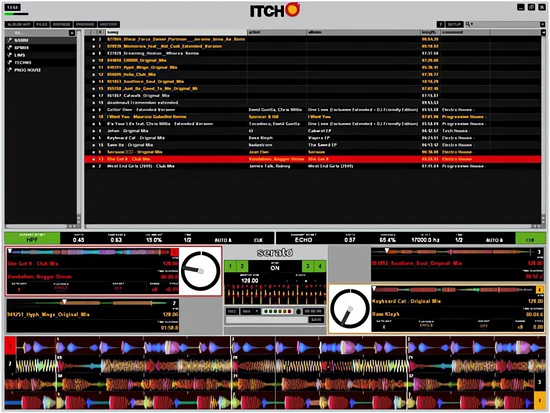This screenshot has width=550, height=413.
Task: Click the small button in crate panel header
Action: 72,33
